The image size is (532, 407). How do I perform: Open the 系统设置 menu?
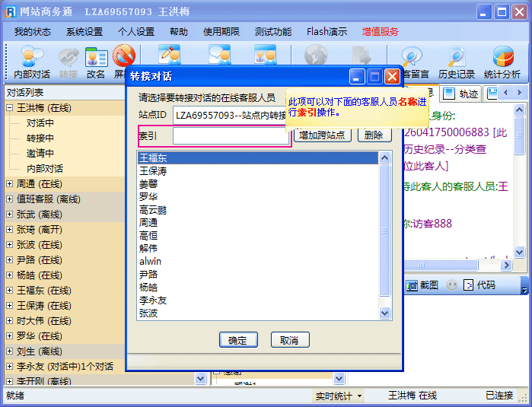coord(84,32)
